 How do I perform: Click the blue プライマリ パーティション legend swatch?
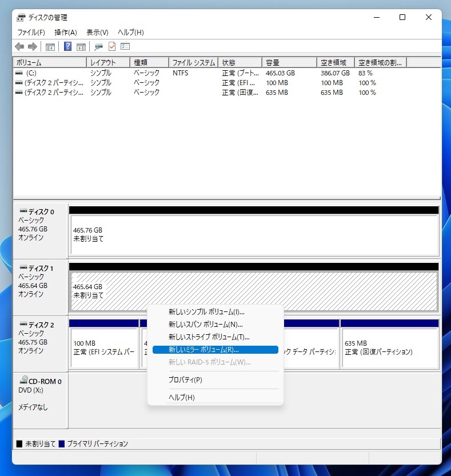(62, 444)
